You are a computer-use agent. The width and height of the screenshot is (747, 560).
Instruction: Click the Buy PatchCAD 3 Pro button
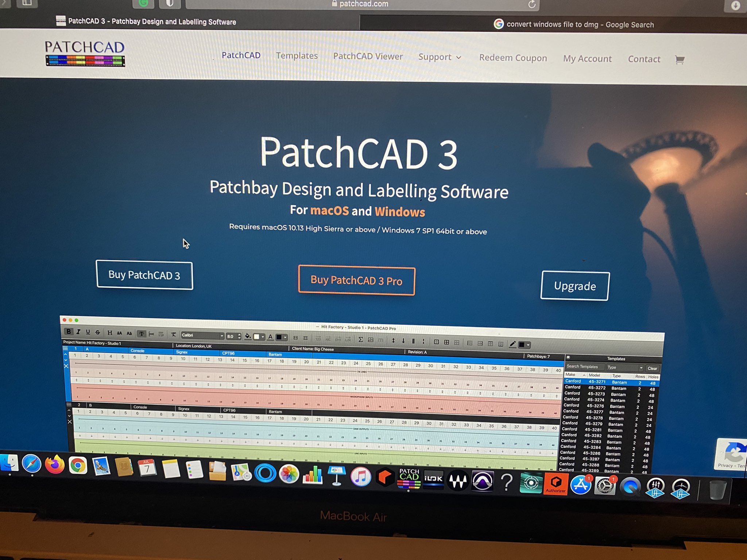pyautogui.click(x=356, y=280)
